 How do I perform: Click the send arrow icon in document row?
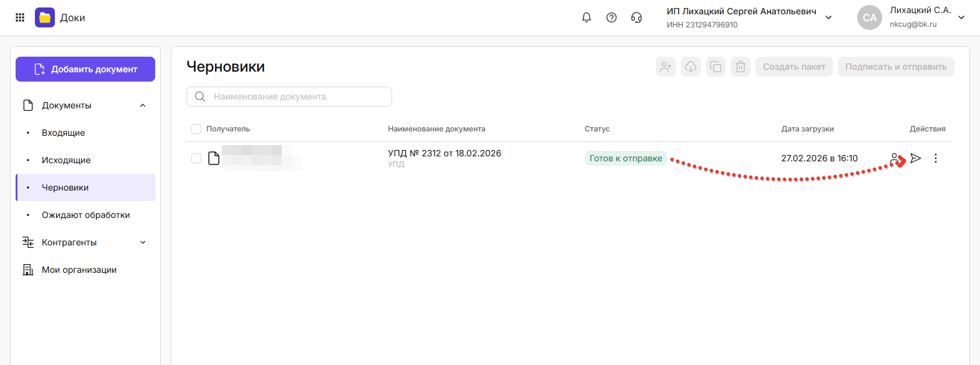point(915,158)
